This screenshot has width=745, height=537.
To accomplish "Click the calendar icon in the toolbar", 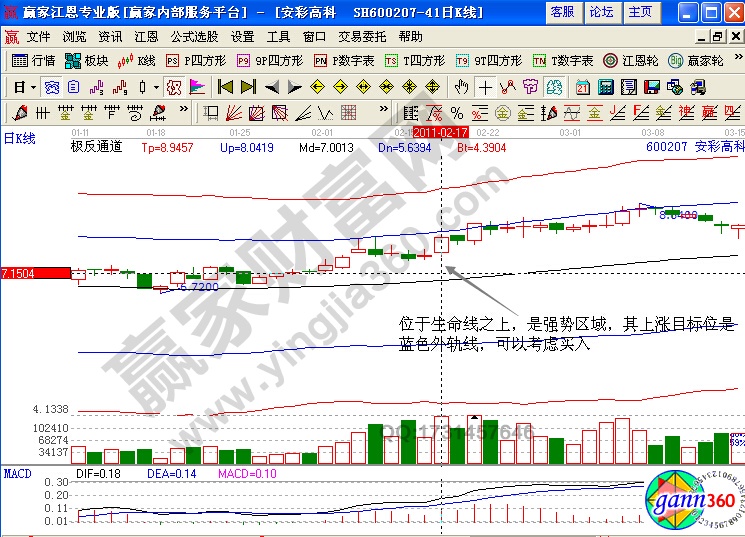I will click(582, 86).
